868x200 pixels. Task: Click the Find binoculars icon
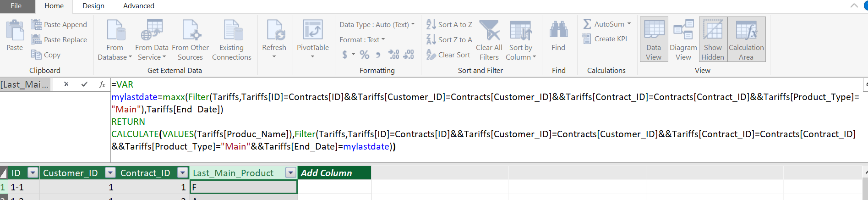[x=558, y=30]
